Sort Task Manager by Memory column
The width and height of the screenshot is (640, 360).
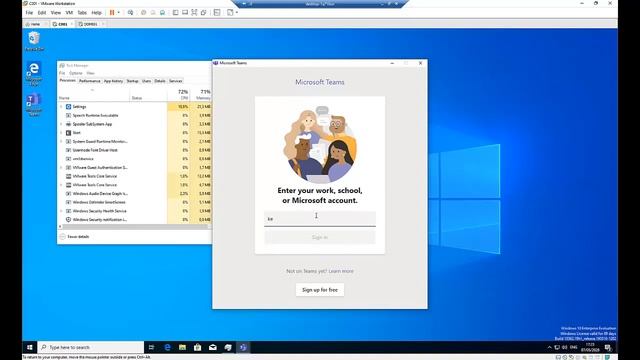click(201, 94)
